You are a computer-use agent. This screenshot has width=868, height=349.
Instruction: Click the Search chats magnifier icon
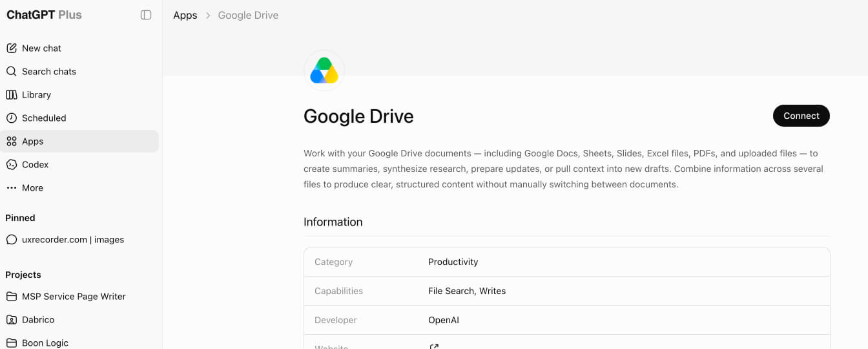(12, 71)
